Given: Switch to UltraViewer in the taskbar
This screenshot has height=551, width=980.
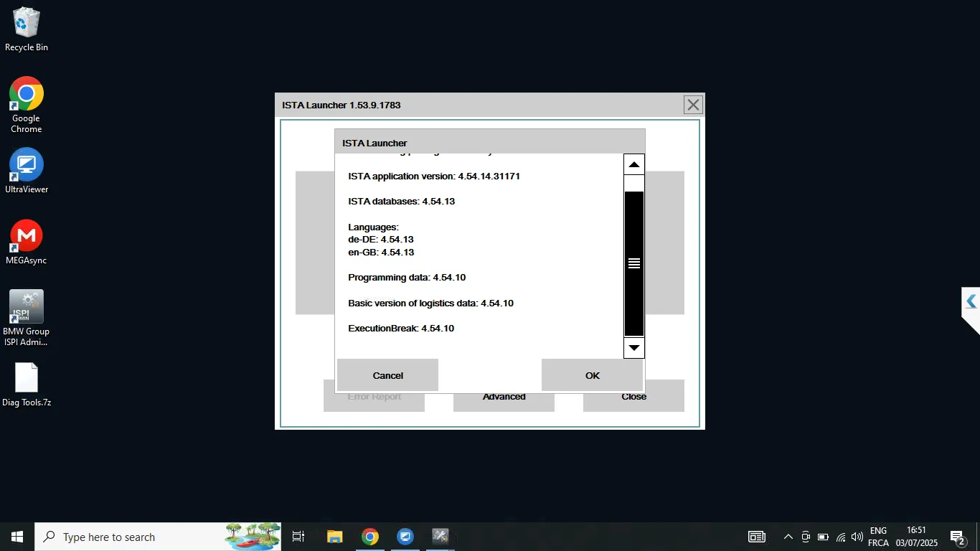Looking at the screenshot, I should click(x=405, y=537).
